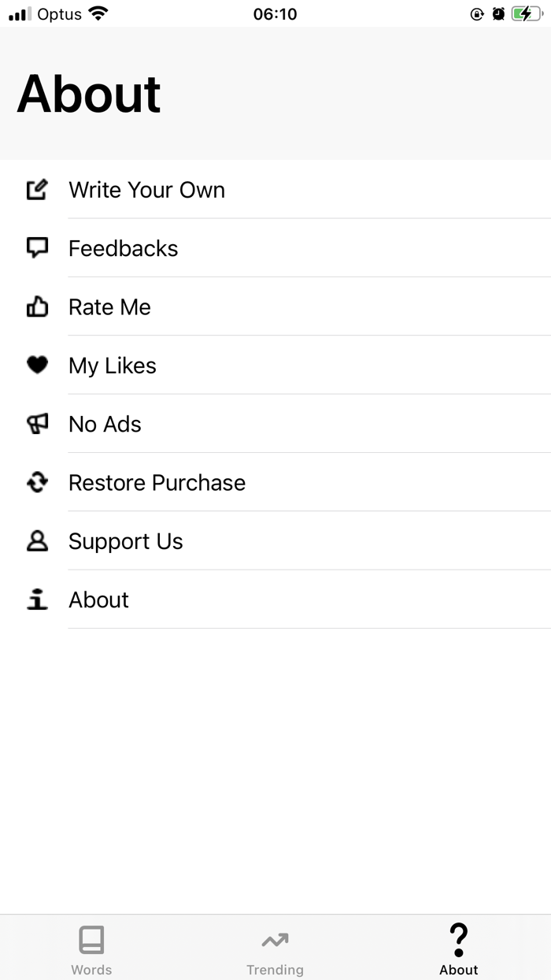The width and height of the screenshot is (551, 980).
Task: Open the Feedbacks entry
Action: [275, 248]
